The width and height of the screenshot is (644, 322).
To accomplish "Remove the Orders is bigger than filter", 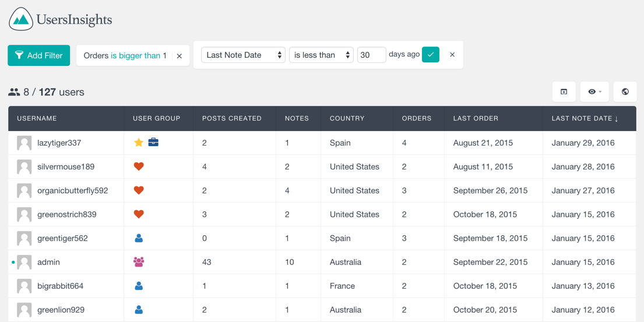I will coord(180,56).
